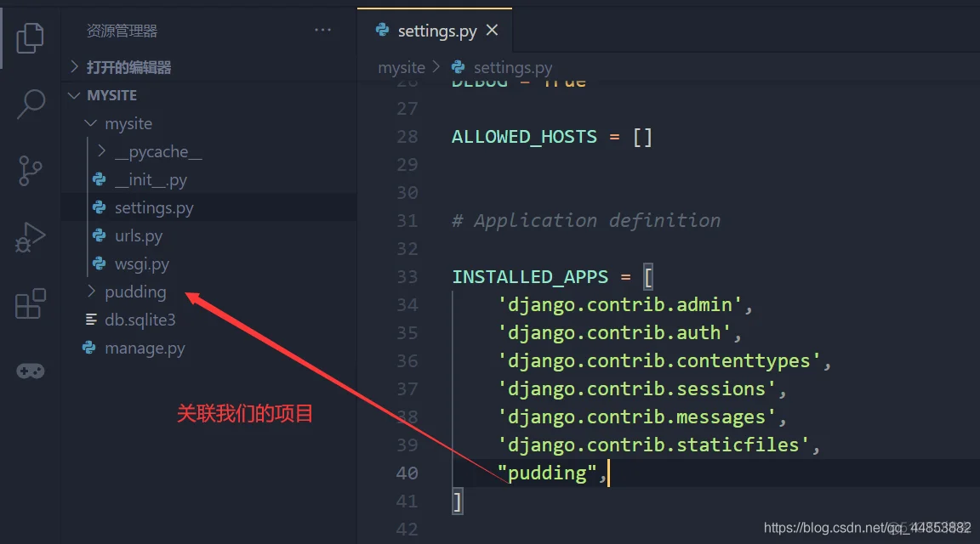The height and width of the screenshot is (544, 980).
Task: Open the db.sqlite3 file
Action: [208, 320]
